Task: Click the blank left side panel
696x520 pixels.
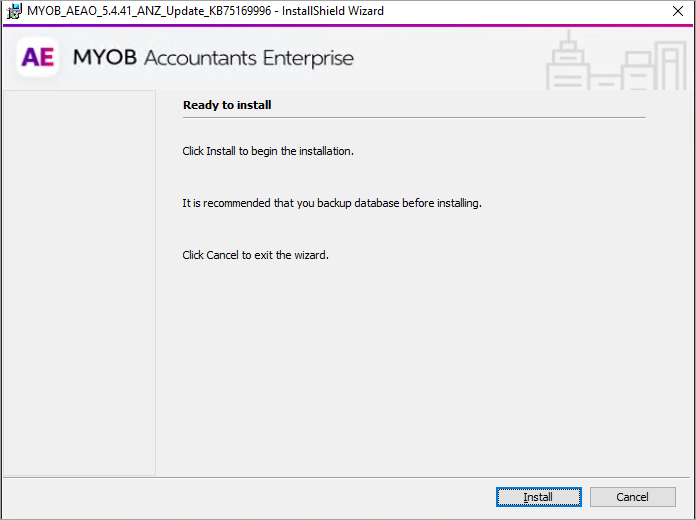Action: pyautogui.click(x=78, y=280)
